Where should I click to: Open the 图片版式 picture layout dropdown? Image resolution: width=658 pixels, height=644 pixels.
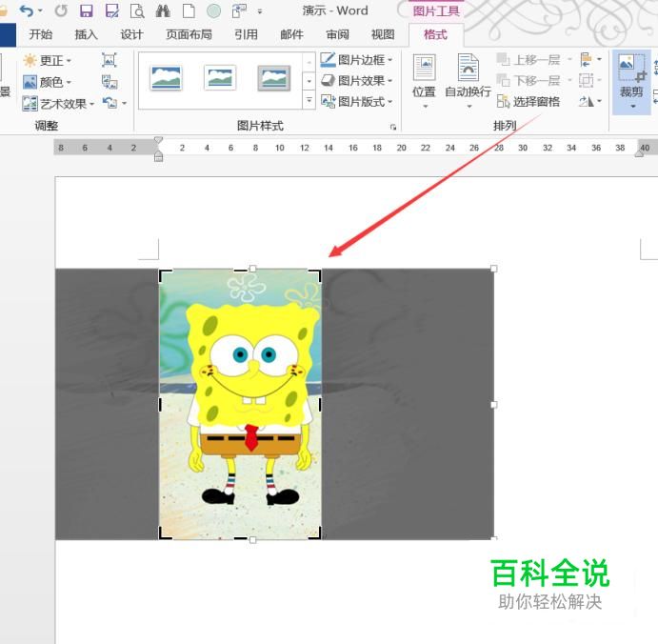[357, 101]
